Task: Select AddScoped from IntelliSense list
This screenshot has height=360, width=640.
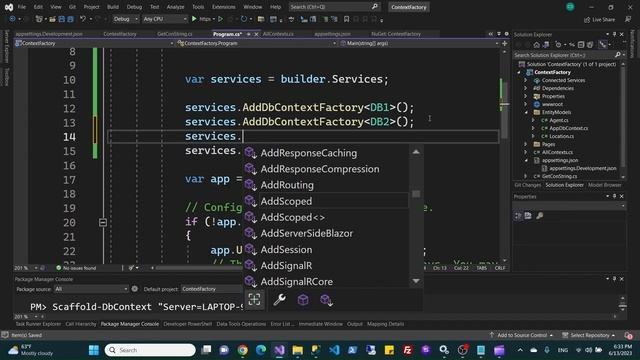Action: (327, 201)
